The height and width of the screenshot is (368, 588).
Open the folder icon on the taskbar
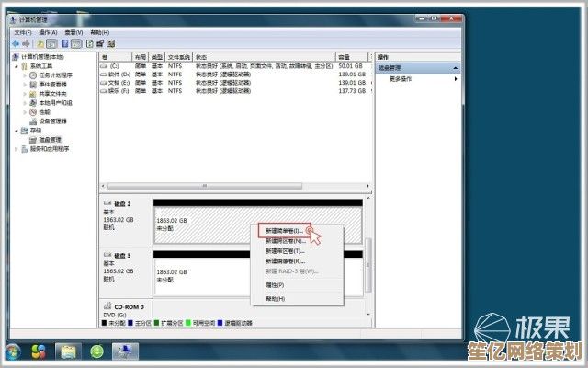(67, 351)
